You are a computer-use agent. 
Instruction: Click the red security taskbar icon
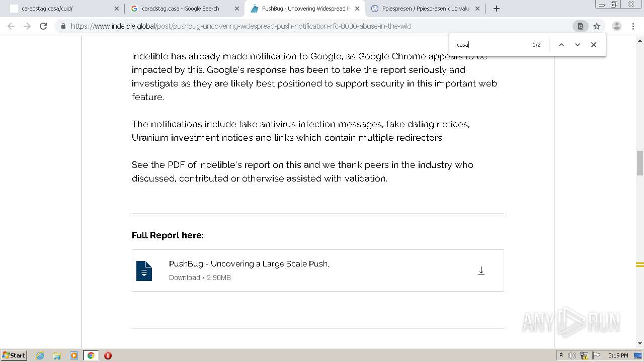pos(108,355)
